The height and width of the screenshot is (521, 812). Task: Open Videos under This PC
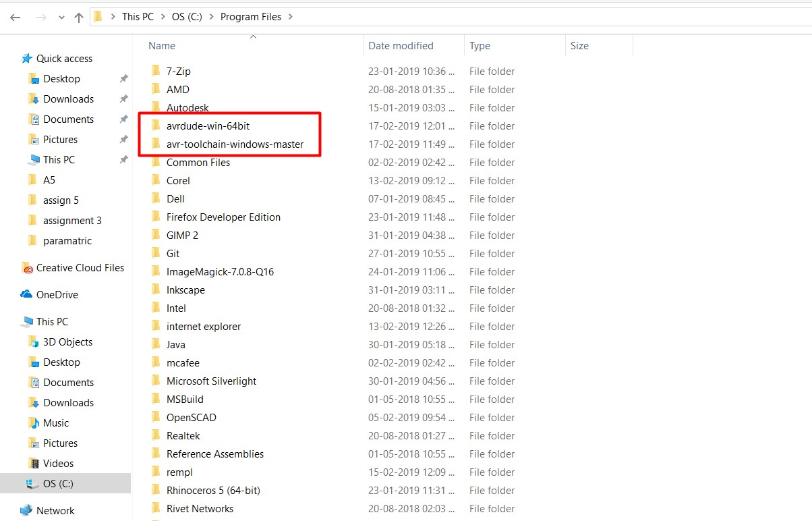(x=58, y=464)
